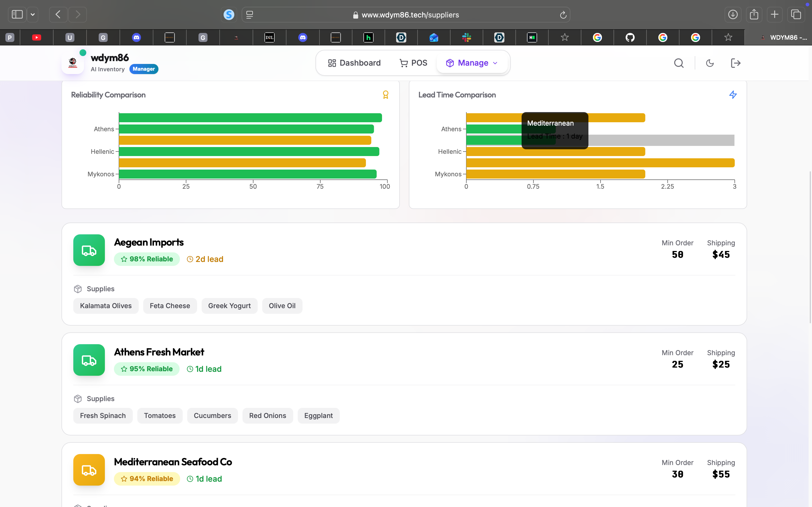Expand the Manage dropdown menu
The width and height of the screenshot is (812, 507).
(x=473, y=63)
